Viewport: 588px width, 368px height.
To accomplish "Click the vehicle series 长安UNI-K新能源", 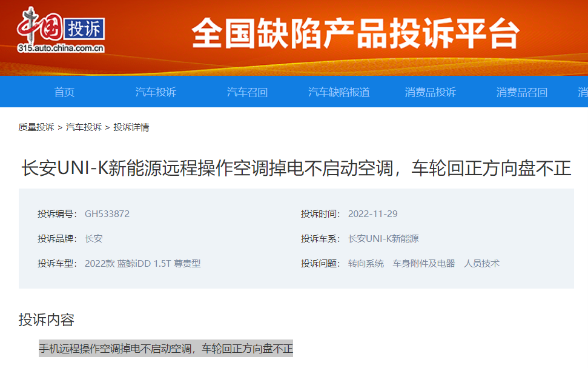I will 384,238.
